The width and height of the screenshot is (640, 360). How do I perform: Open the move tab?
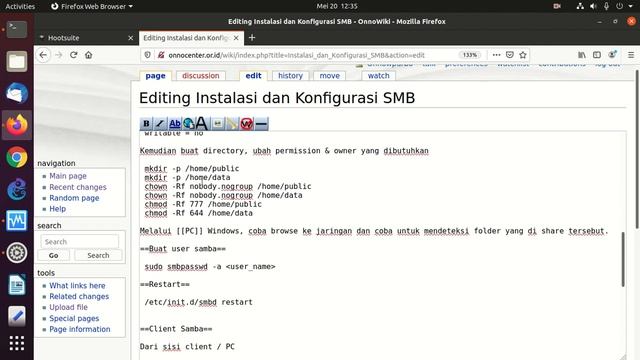coord(329,76)
